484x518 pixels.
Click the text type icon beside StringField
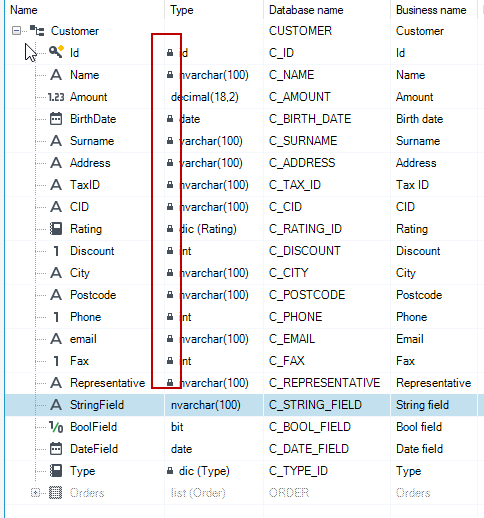pyautogui.click(x=56, y=405)
